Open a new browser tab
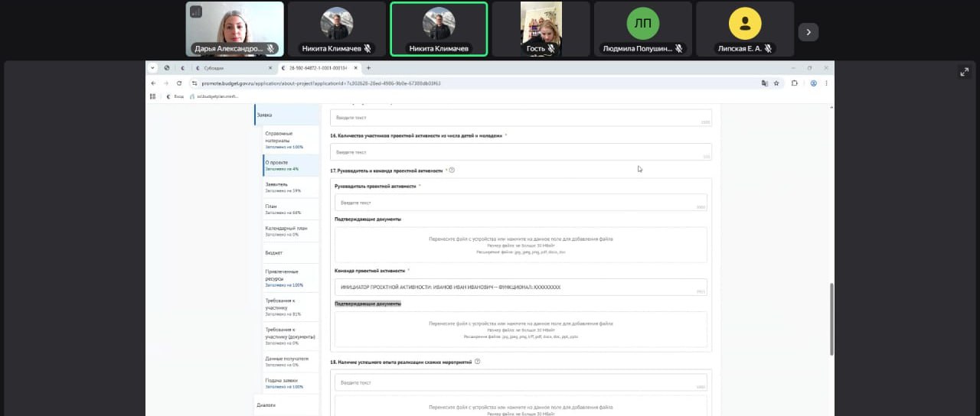 coord(368,68)
